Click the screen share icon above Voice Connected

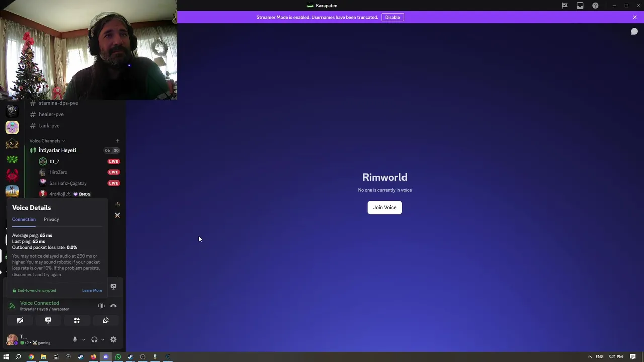pyautogui.click(x=113, y=287)
